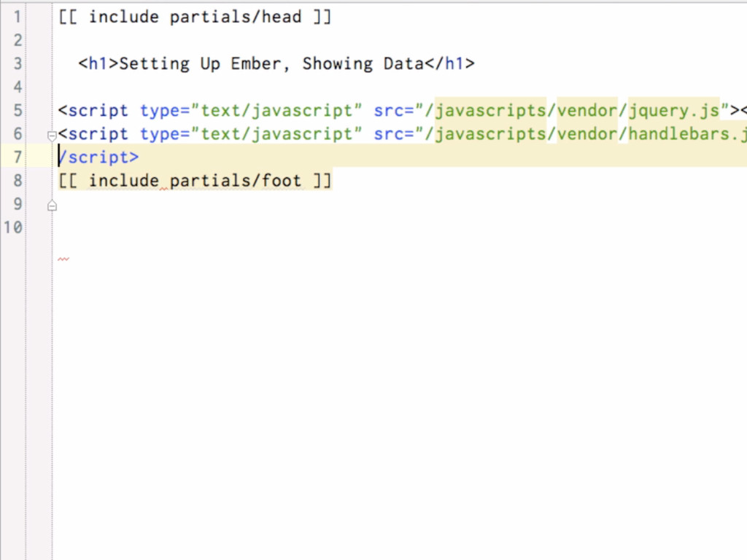Click the src attribute on line 6
This screenshot has width=747, height=560.
pyautogui.click(x=389, y=134)
